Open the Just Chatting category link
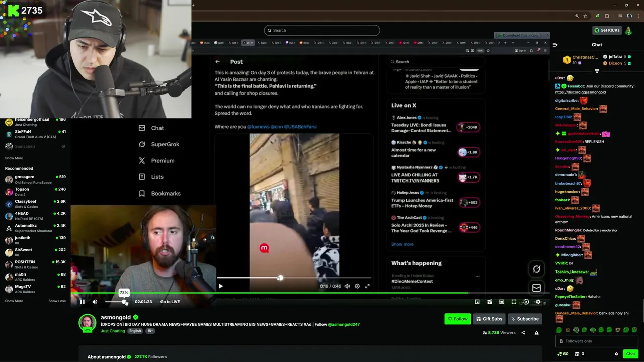644x362 pixels. click(113, 331)
